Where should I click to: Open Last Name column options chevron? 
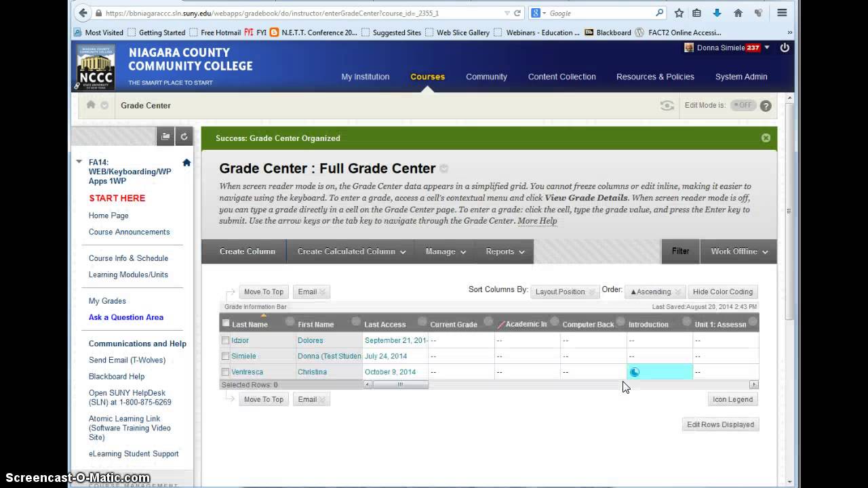(x=290, y=321)
